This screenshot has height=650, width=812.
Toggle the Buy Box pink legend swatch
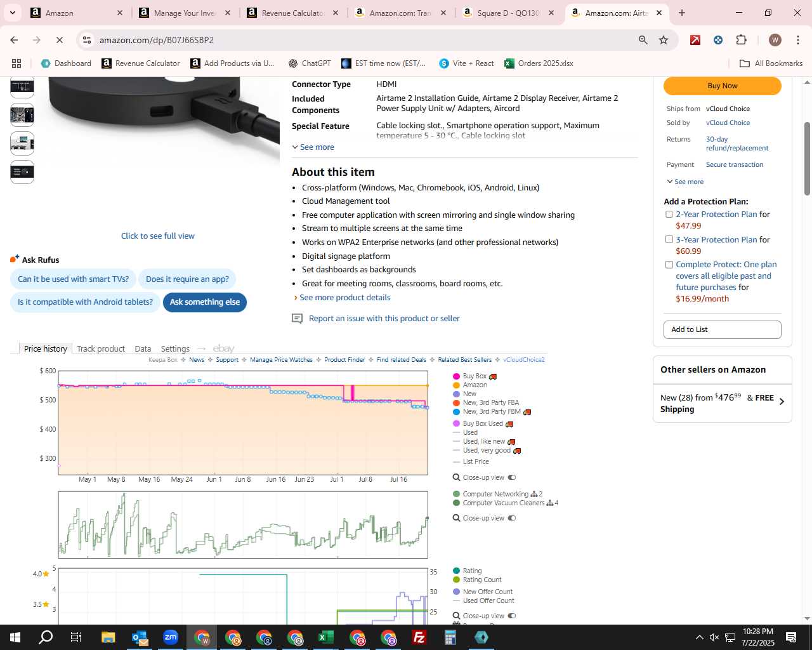[456, 376]
